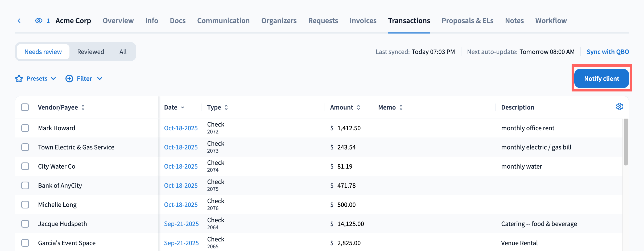Click the $ 14,125.00 amount cell
The width and height of the screenshot is (644, 251).
tap(347, 224)
